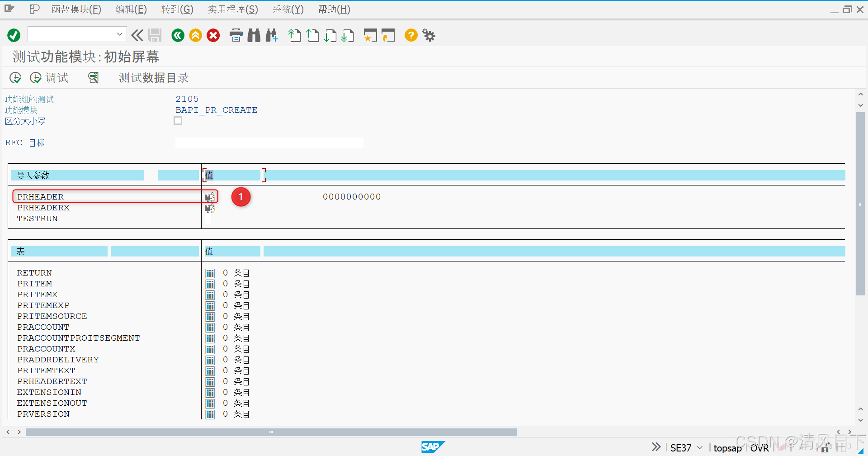Select the BAPI_PR_CREATE function module name
The image size is (868, 456).
coord(217,110)
